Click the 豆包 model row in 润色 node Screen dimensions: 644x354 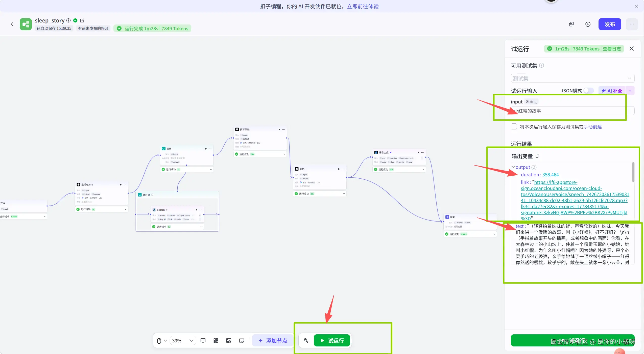(310, 182)
